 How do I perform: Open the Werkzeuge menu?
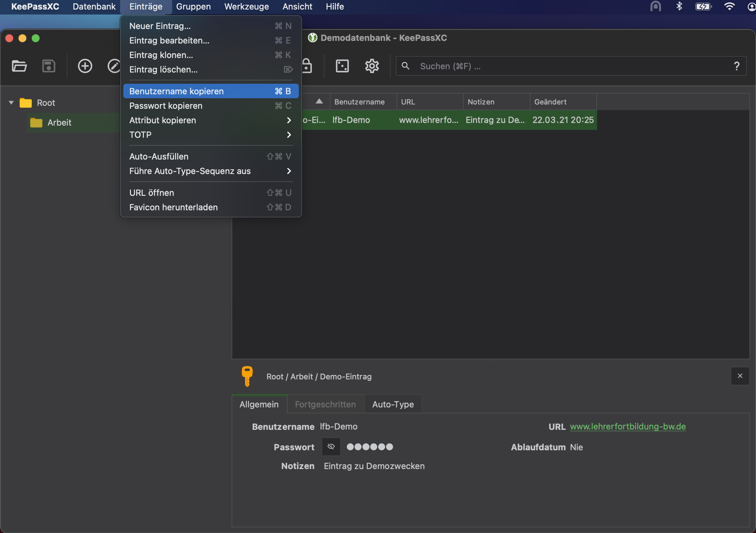(x=246, y=7)
